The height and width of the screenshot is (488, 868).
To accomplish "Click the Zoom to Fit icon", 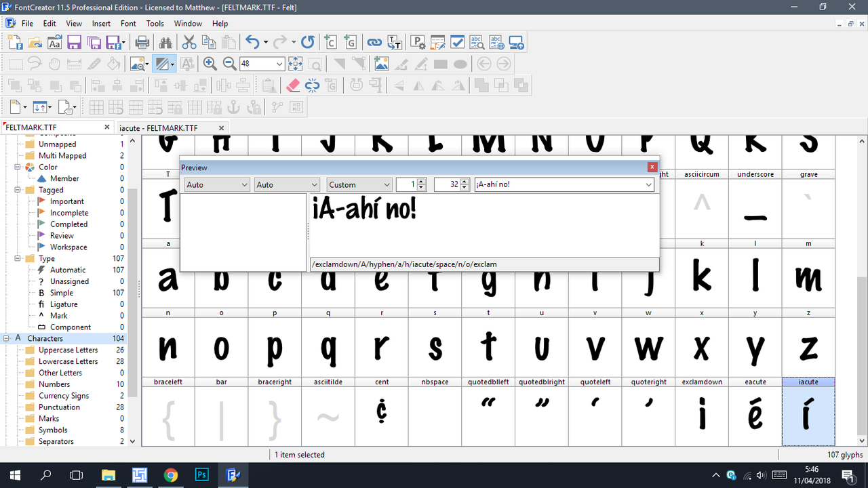I will pyautogui.click(x=295, y=64).
